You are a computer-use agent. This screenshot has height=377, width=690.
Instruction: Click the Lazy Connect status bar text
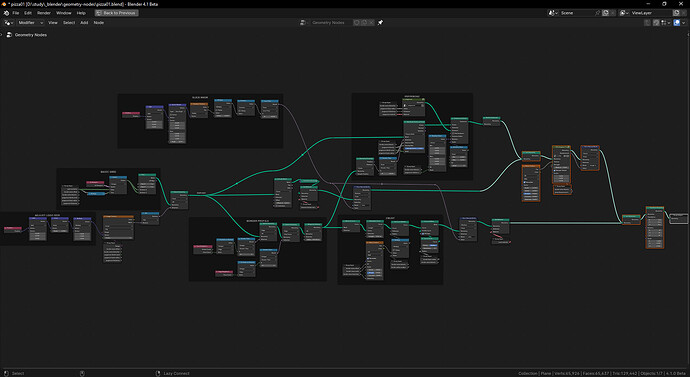coord(176,373)
